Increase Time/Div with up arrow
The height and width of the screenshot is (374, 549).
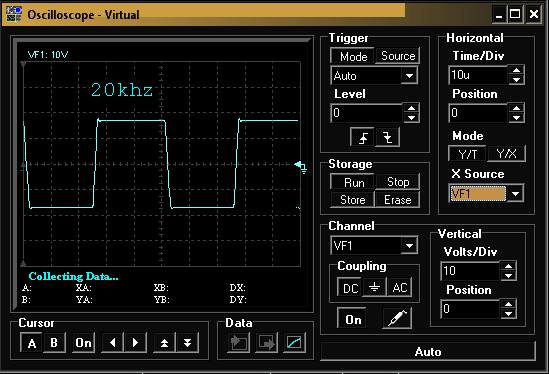516,70
